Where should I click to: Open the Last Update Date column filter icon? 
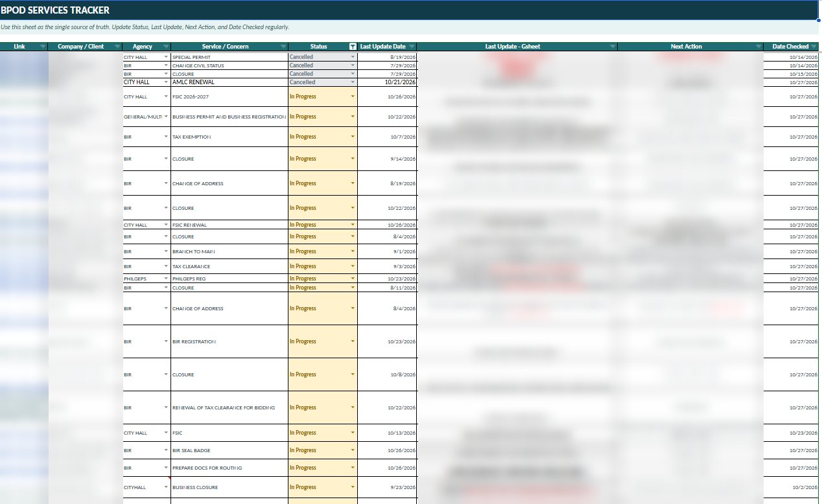(x=412, y=47)
